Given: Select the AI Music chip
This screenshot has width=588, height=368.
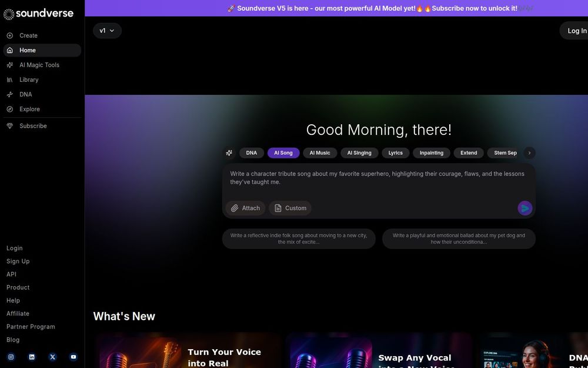Looking at the screenshot, I should [320, 153].
